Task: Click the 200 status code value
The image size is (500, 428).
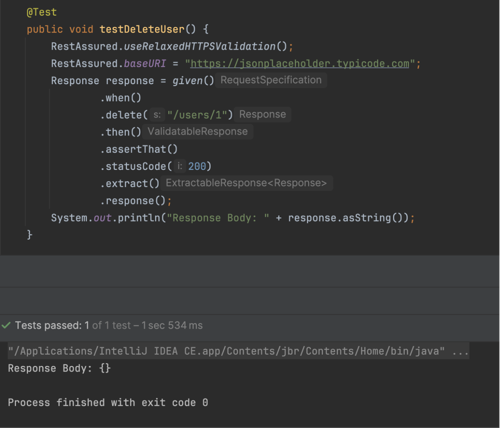Action: point(197,166)
